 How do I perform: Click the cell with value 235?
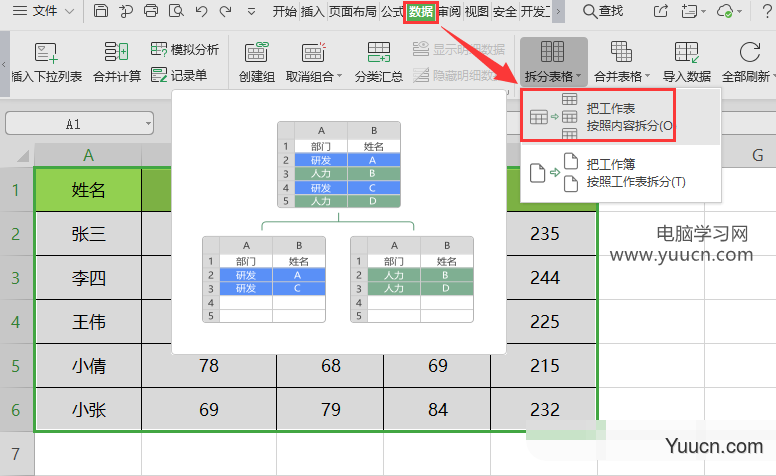[x=544, y=234]
